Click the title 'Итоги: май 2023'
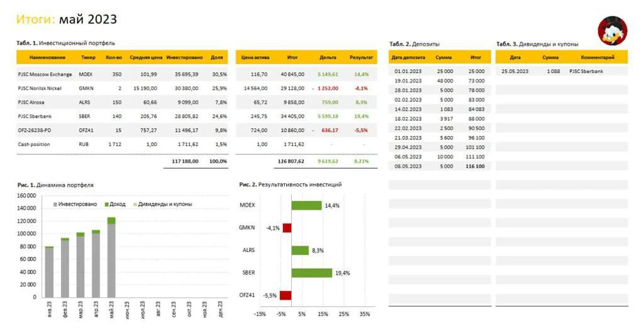 pos(67,20)
